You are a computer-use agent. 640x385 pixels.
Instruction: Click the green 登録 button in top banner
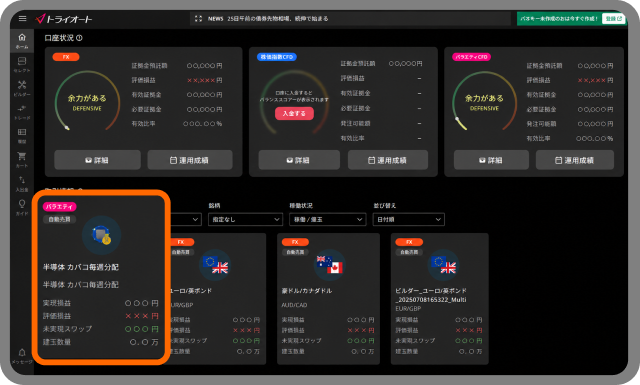613,19
